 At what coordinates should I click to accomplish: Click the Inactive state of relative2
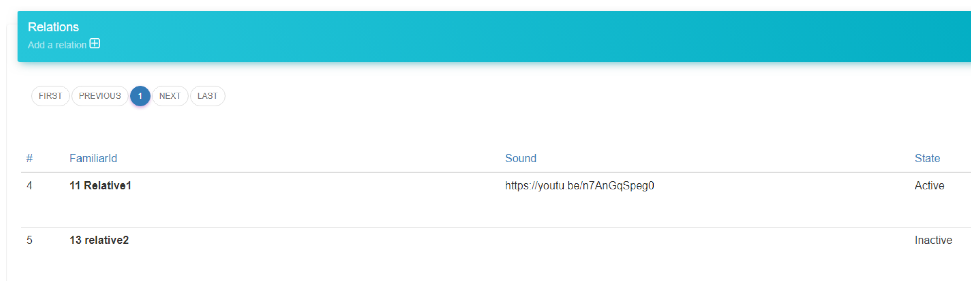[933, 240]
